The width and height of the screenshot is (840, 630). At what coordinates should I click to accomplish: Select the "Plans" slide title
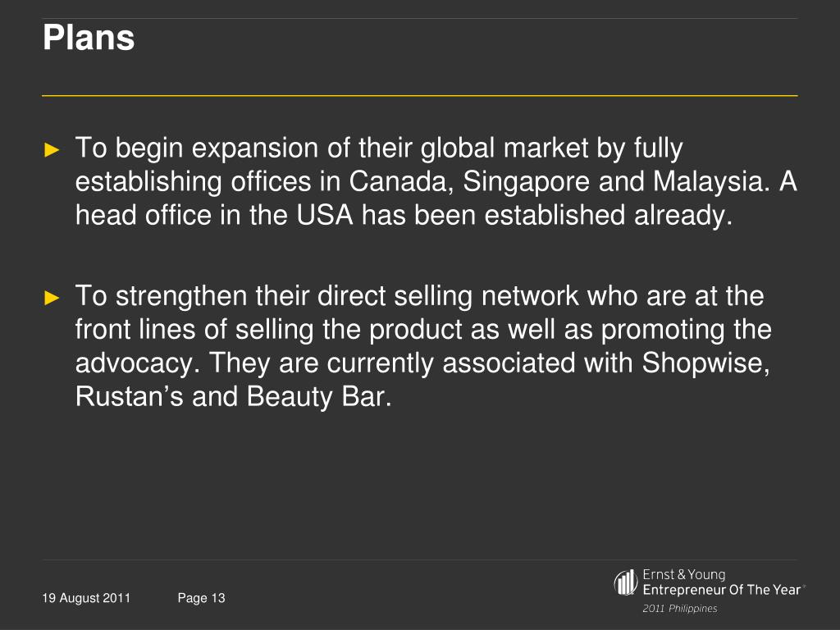point(89,39)
